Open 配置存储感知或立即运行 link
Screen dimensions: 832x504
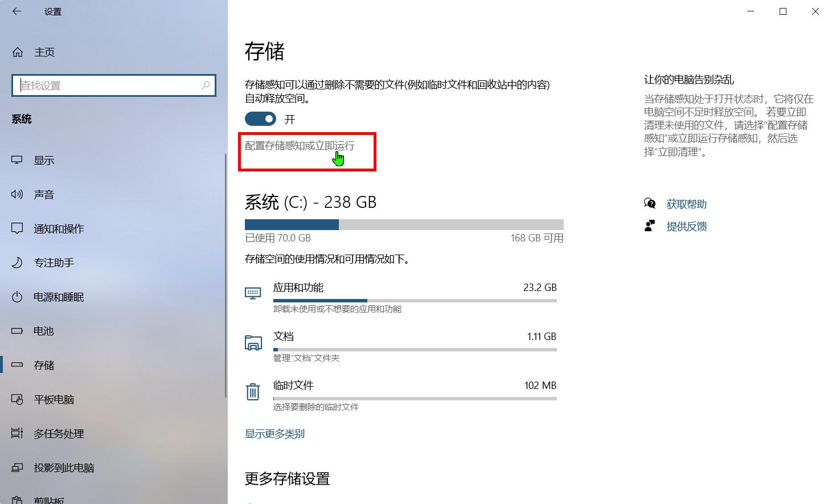click(300, 146)
